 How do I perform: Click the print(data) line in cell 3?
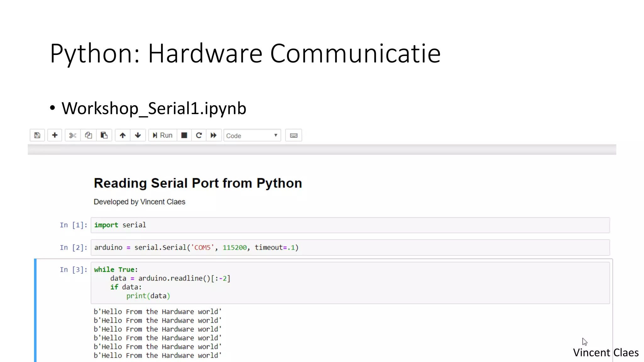148,296
